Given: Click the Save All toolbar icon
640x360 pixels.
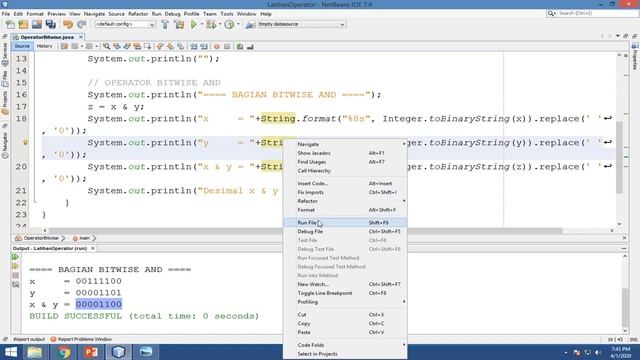Looking at the screenshot, I should pyautogui.click(x=51, y=24).
